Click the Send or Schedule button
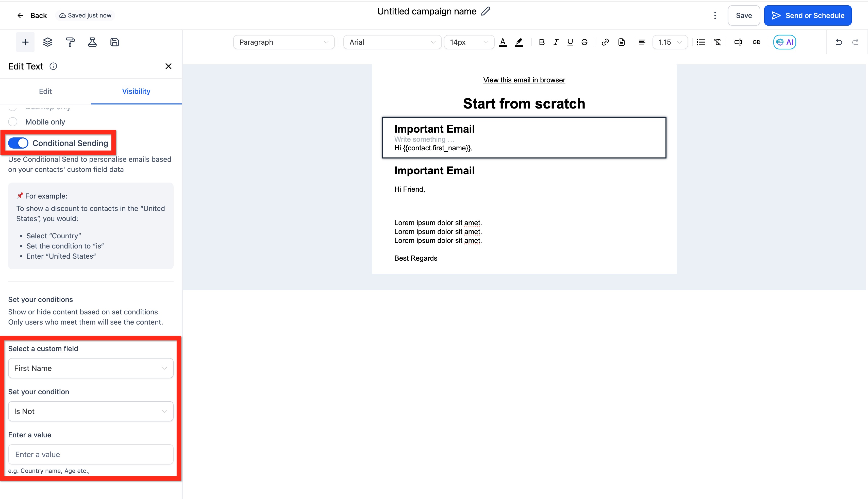Image resolution: width=868 pixels, height=499 pixels. [808, 15]
